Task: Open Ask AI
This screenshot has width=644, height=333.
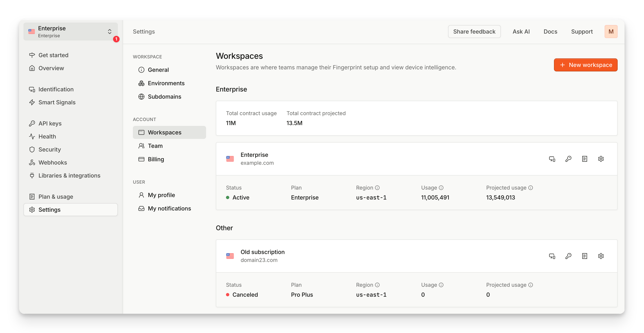Action: pyautogui.click(x=521, y=31)
